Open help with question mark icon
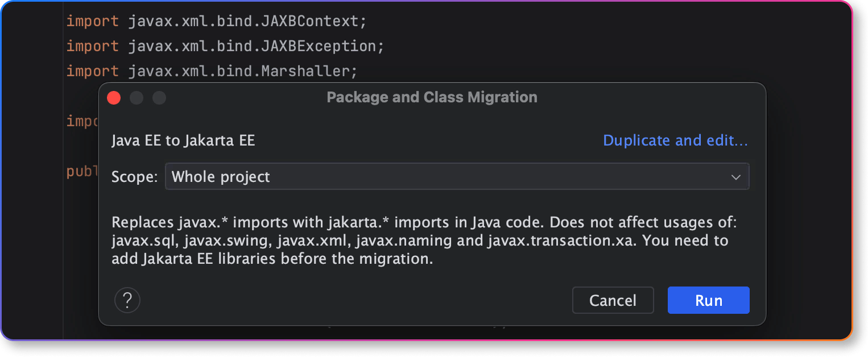The height and width of the screenshot is (357, 868). coord(127,300)
